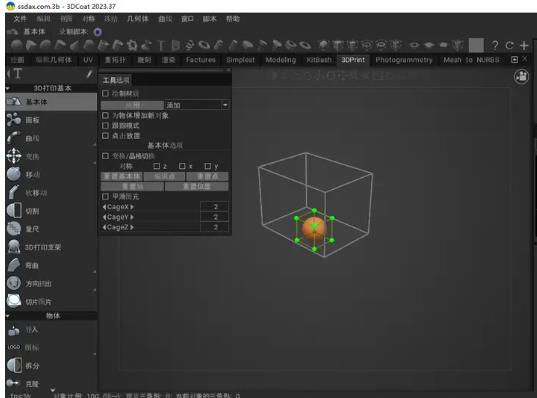Open the 帮助 menu

point(233,19)
